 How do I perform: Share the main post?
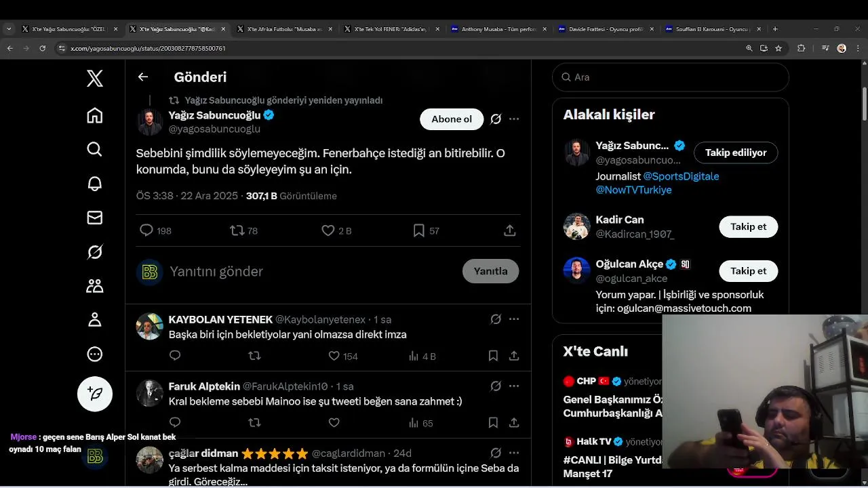(510, 231)
